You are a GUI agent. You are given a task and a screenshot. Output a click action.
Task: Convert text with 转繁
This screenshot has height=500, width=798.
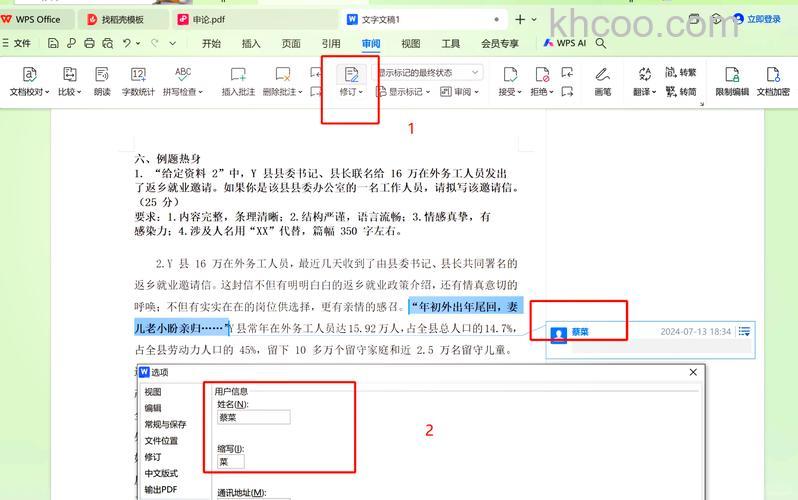tap(680, 72)
